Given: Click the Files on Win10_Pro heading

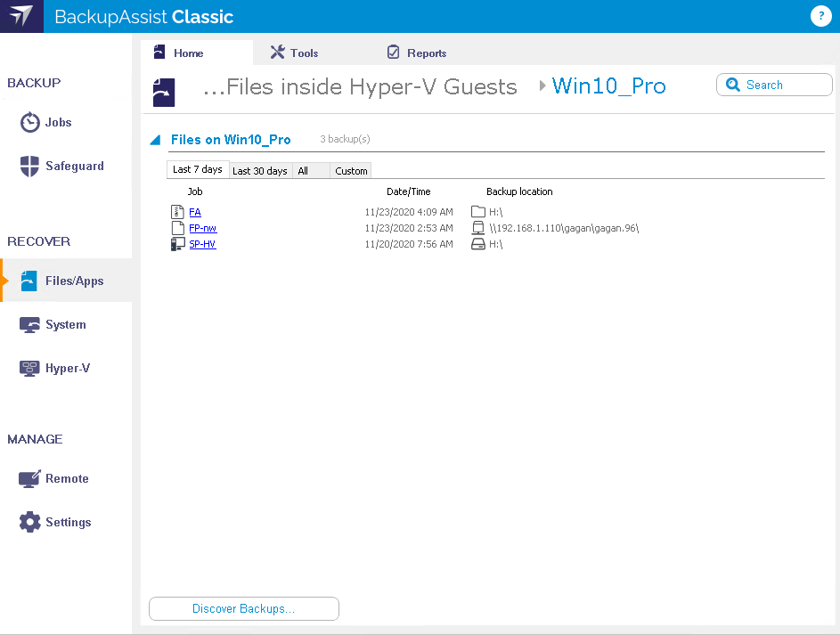Looking at the screenshot, I should tap(231, 140).
